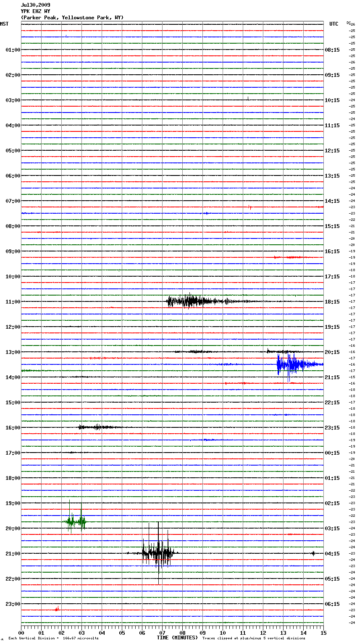This screenshot has height=644, width=357.
Task: Click the small red spike below the 23:00 trace
Action: point(57,609)
